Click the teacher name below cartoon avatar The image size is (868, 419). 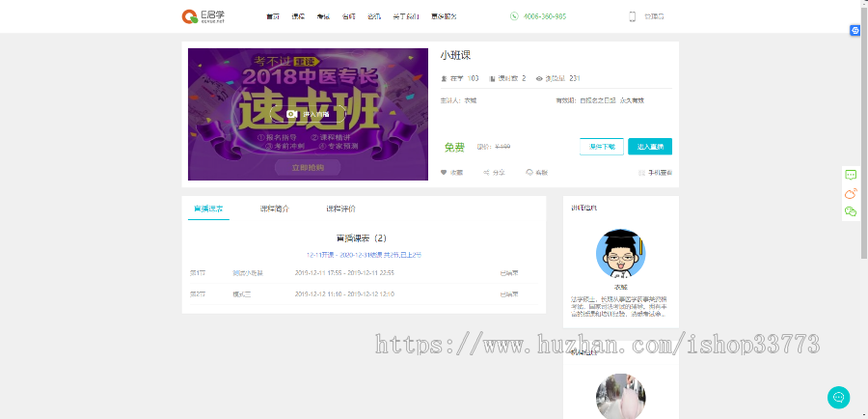pyautogui.click(x=620, y=287)
